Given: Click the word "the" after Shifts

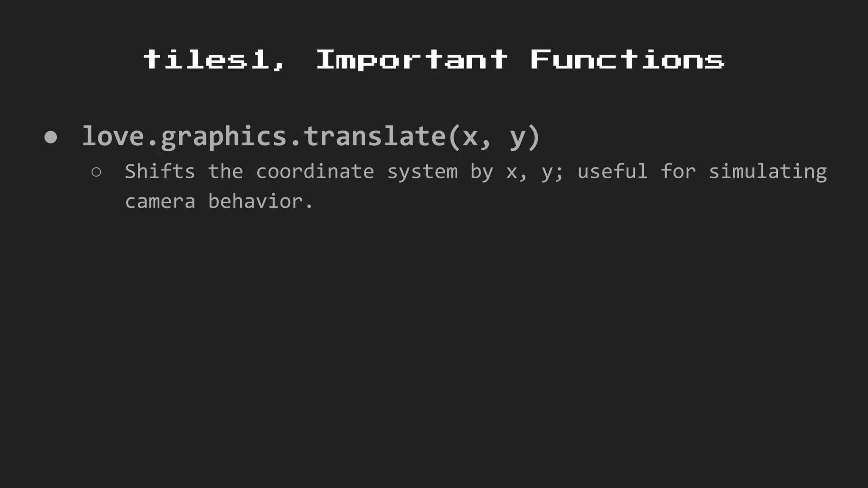Looking at the screenshot, I should click(225, 172).
